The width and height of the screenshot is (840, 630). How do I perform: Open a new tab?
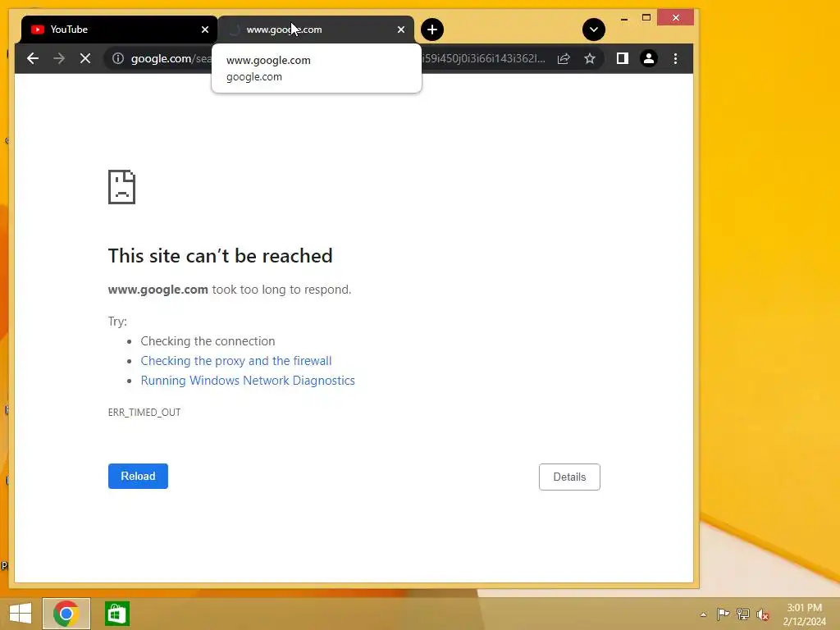click(432, 30)
